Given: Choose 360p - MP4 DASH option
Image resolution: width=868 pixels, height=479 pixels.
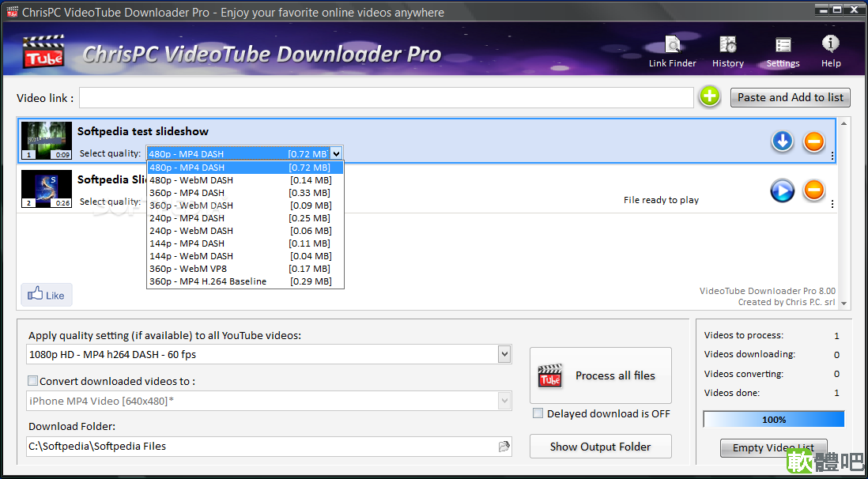Looking at the screenshot, I should point(245,193).
